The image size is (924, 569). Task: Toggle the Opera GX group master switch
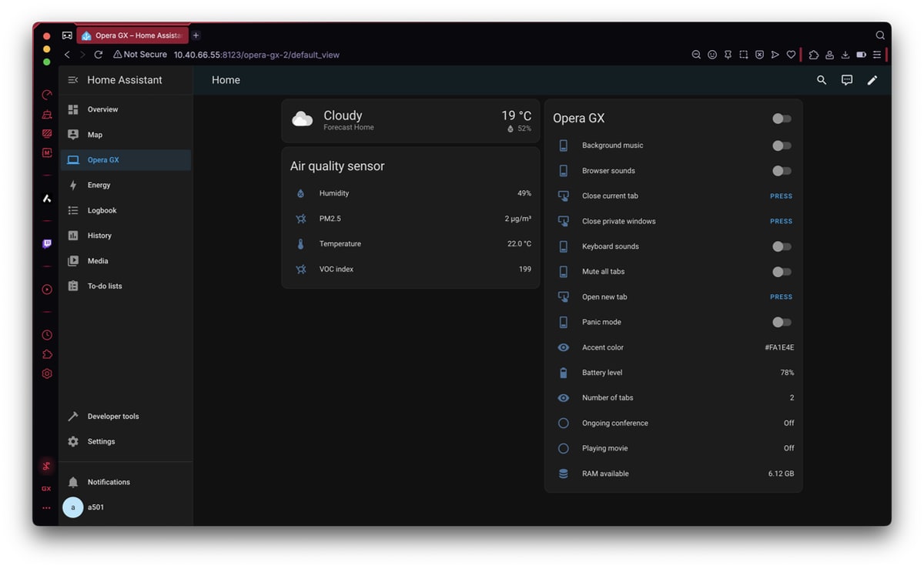782,119
